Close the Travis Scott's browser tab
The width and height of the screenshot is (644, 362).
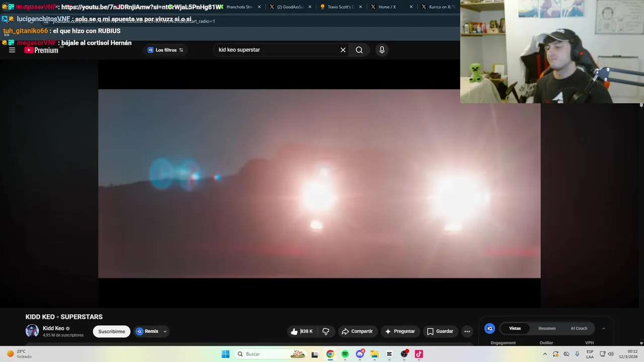pos(360,7)
